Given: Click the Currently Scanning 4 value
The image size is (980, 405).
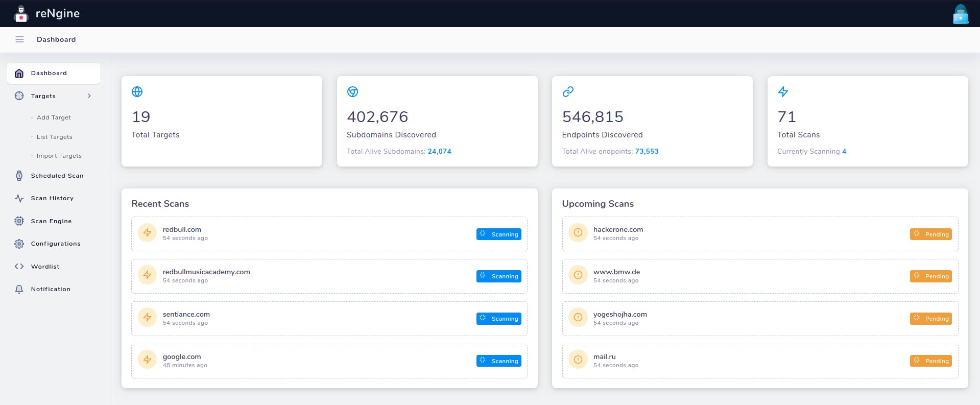Looking at the screenshot, I should (844, 151).
